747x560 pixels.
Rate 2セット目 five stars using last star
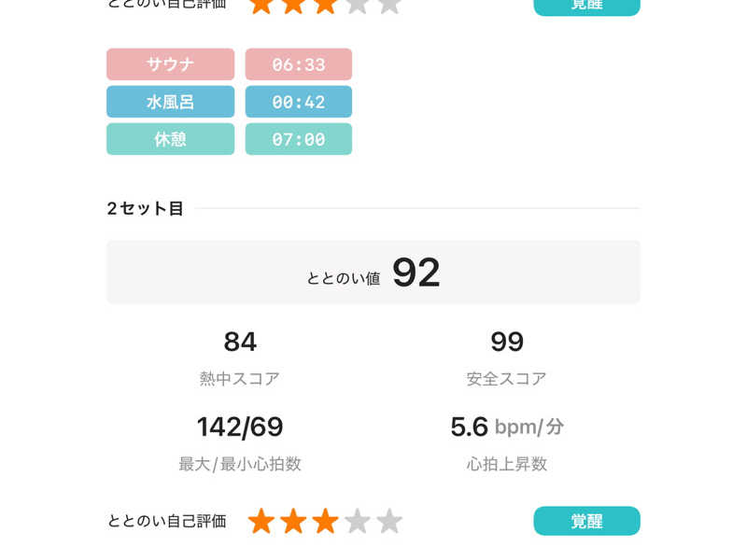[389, 521]
